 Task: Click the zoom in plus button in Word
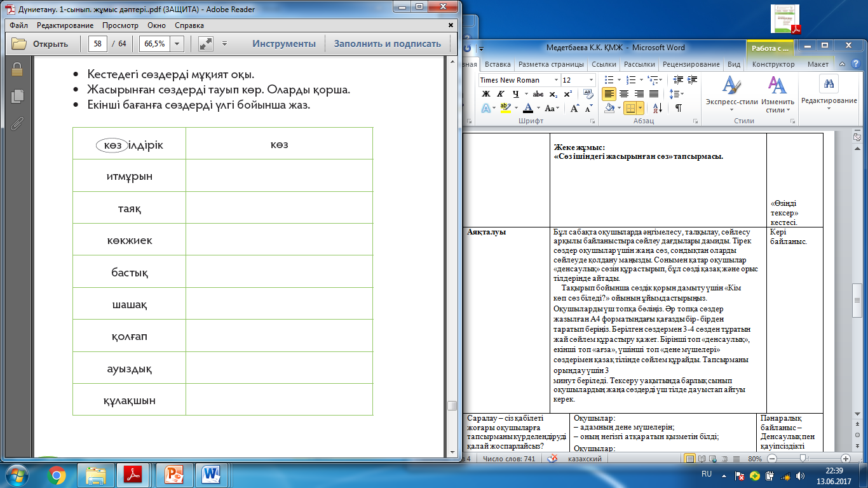pos(845,458)
